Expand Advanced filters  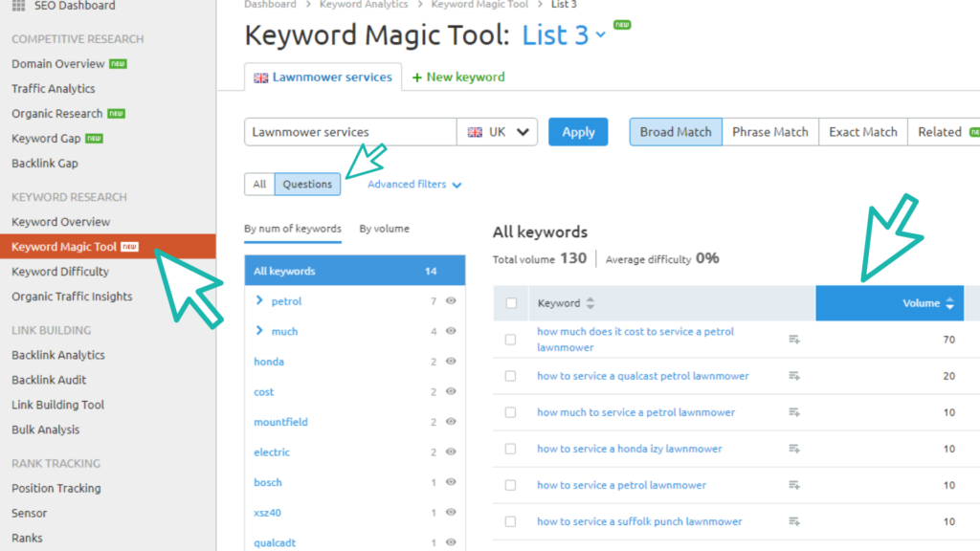[414, 185]
